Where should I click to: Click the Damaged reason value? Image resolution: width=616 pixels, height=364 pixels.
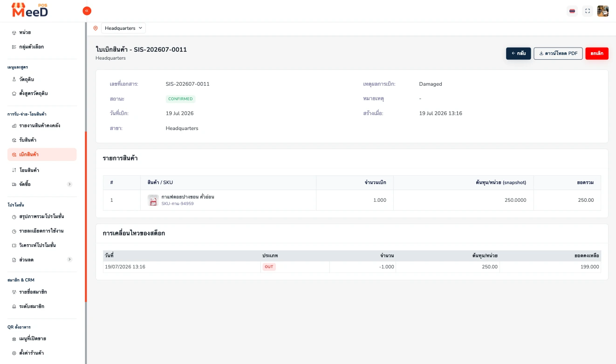[x=431, y=84]
